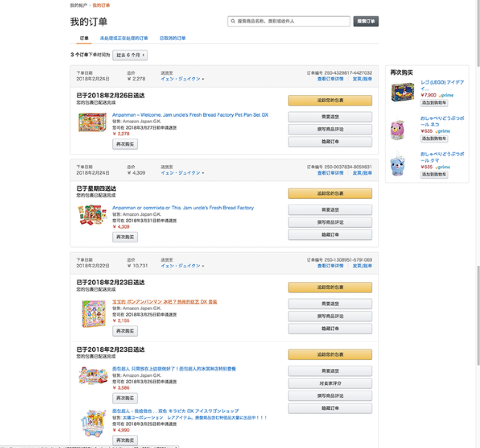Switch to the 未处理或正在处理的订单 tab
This screenshot has height=448, width=480.
124,38
